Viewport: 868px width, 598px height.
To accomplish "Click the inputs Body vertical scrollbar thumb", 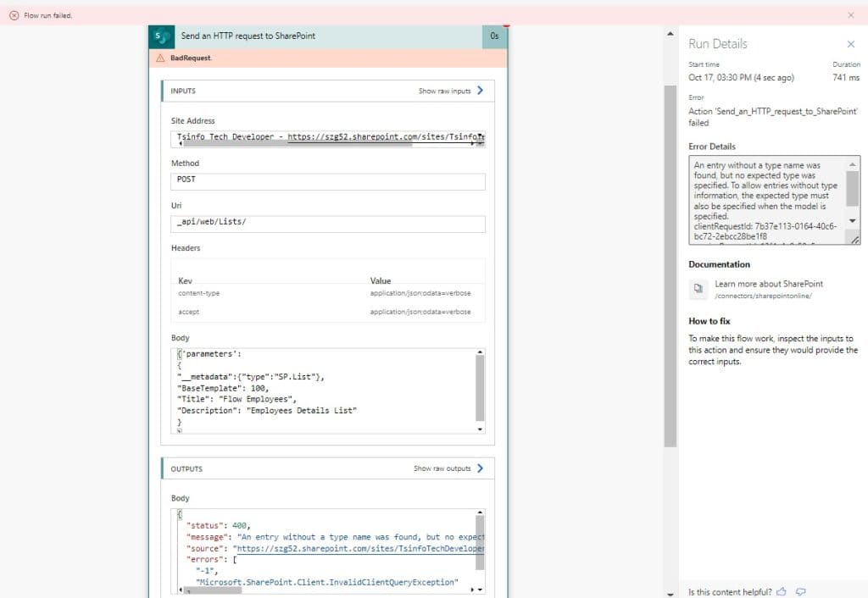I will (x=480, y=388).
